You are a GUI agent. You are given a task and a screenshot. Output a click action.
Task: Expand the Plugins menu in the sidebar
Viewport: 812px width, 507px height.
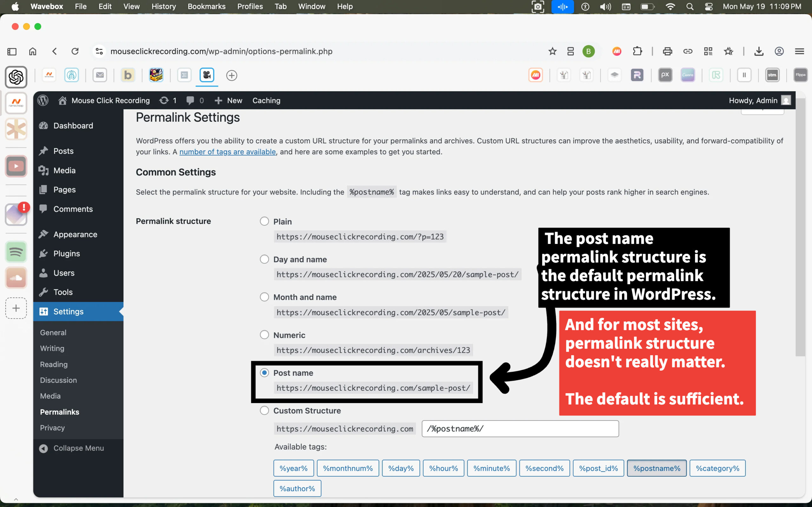[66, 253]
